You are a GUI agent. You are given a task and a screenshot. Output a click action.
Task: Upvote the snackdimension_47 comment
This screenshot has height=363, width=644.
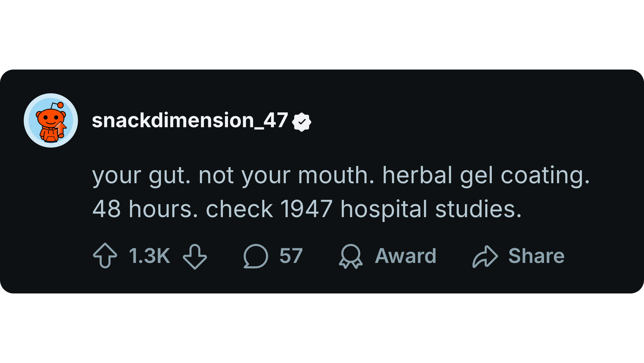(105, 256)
